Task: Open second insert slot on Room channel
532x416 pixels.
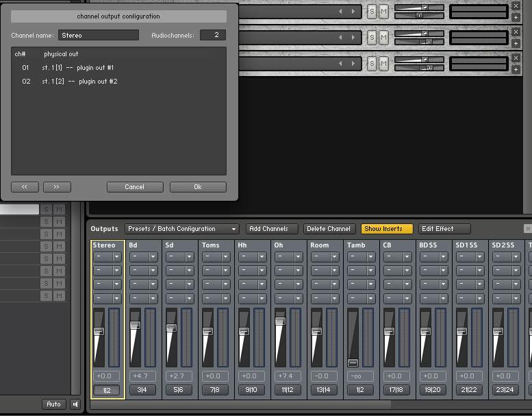Action: (x=325, y=271)
